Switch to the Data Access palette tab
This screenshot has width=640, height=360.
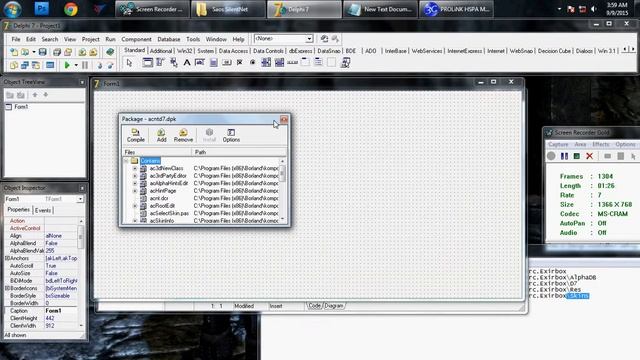tap(233, 51)
